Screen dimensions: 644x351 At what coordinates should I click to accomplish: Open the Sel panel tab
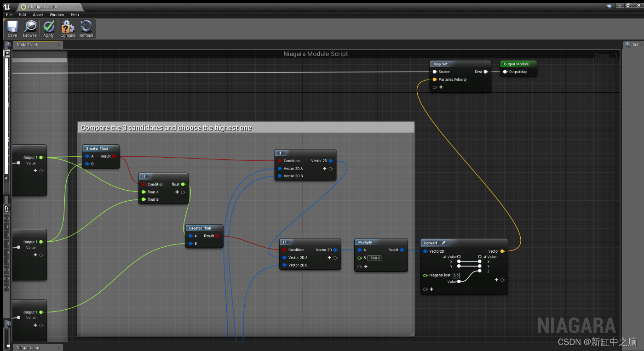click(633, 45)
